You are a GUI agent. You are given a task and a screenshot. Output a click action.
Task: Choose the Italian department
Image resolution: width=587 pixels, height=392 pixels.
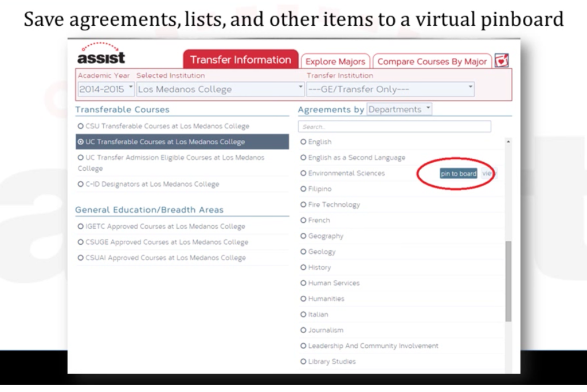[314, 315]
